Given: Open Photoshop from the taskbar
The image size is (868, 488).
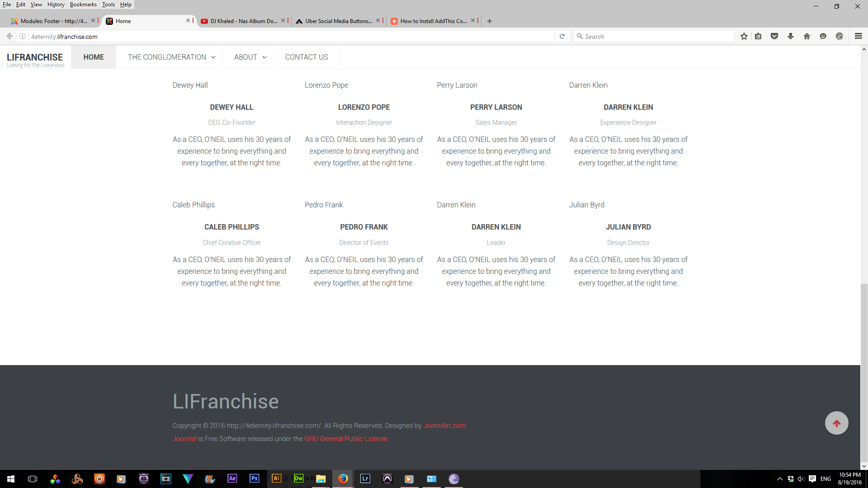Looking at the screenshot, I should tap(254, 479).
